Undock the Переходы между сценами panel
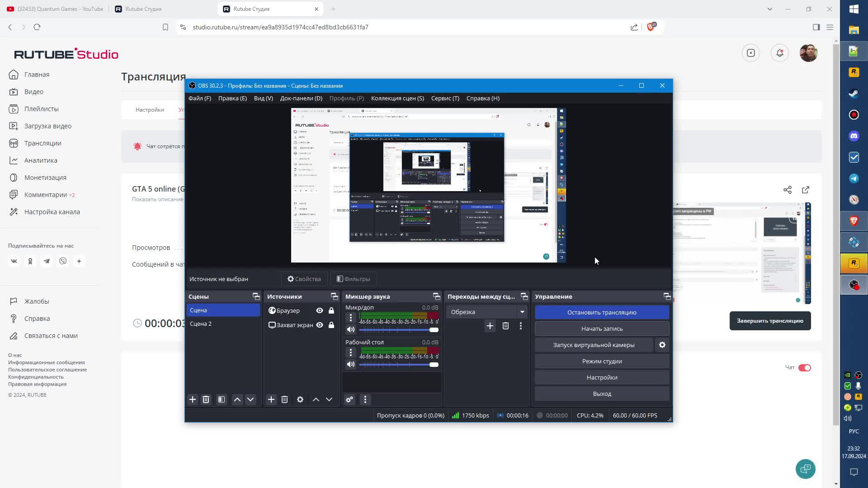 click(524, 296)
